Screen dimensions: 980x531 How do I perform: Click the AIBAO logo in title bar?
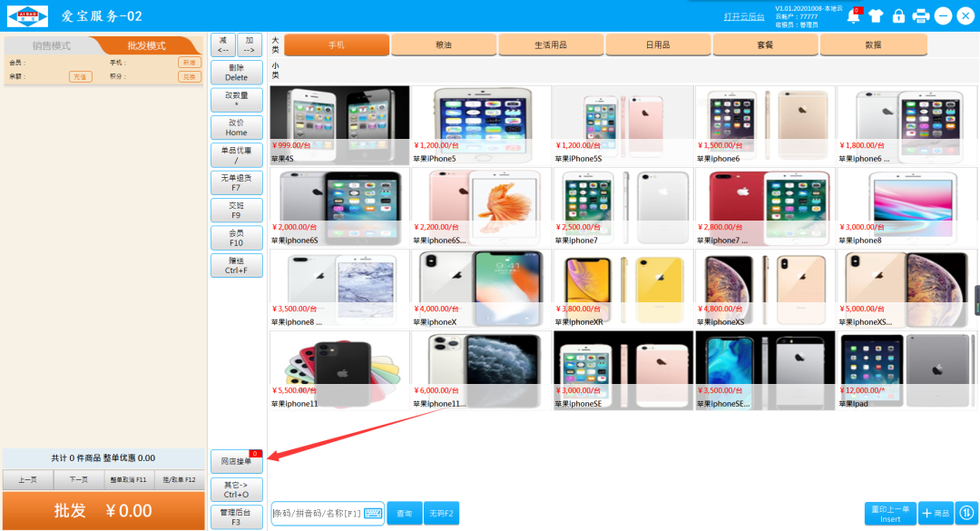tap(27, 15)
